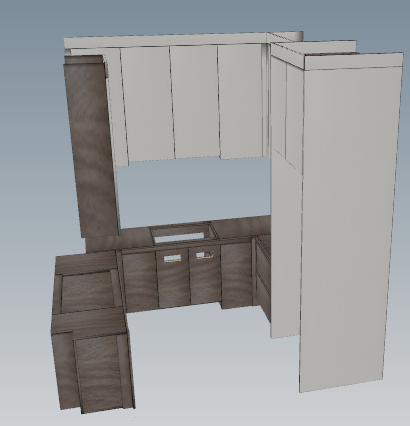Pick the base cabinet door with left handle cutout
This screenshot has height=426, width=410.
[x=173, y=278]
